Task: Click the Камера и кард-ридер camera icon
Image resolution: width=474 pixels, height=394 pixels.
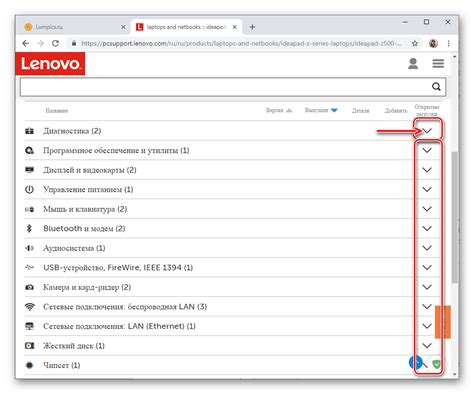Action: (29, 287)
